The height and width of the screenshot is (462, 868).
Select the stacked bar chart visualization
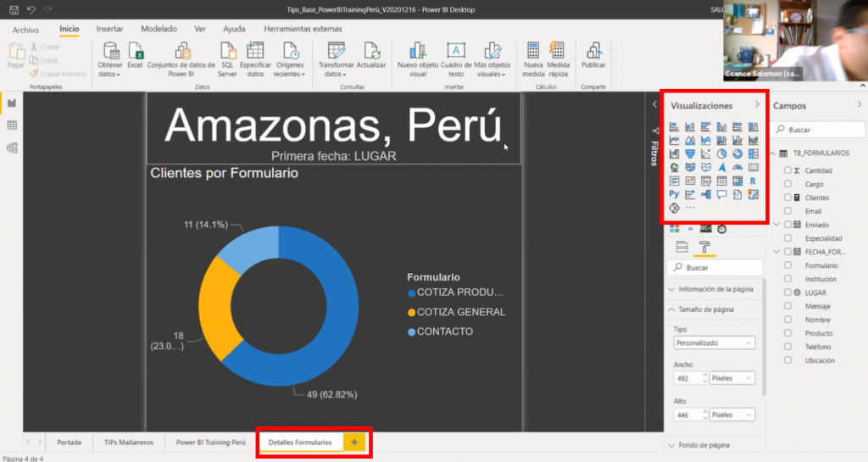point(674,127)
